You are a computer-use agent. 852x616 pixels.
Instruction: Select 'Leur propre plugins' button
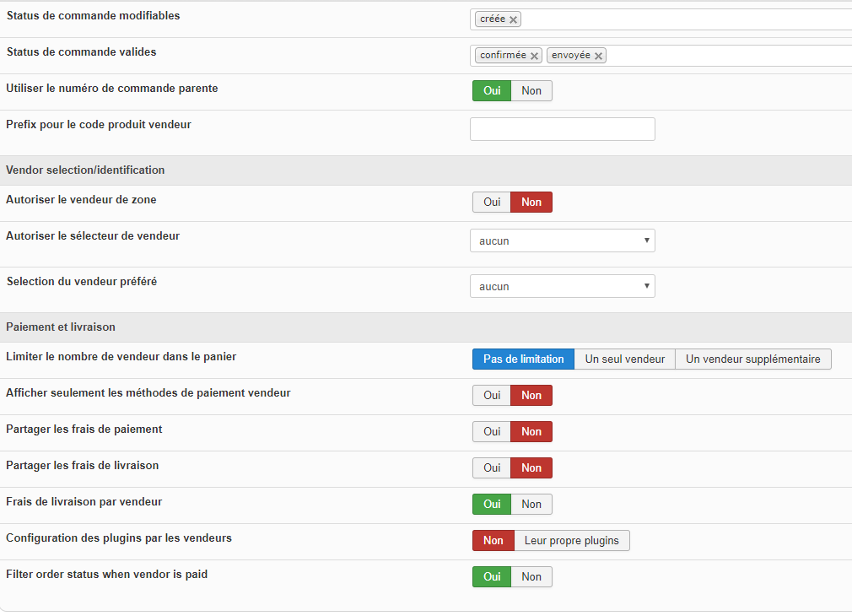pyautogui.click(x=571, y=541)
